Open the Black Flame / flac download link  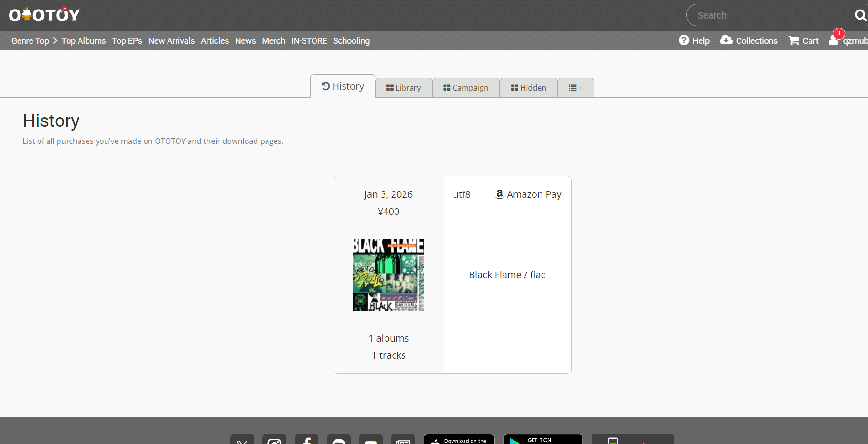tap(507, 275)
